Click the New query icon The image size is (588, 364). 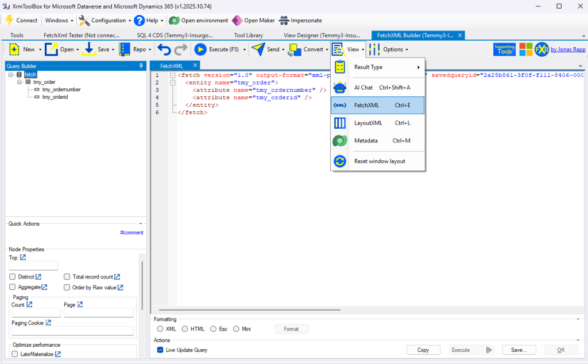click(x=14, y=49)
